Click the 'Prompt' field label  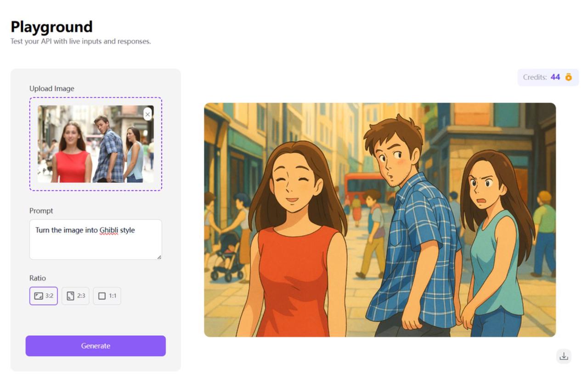tap(41, 211)
